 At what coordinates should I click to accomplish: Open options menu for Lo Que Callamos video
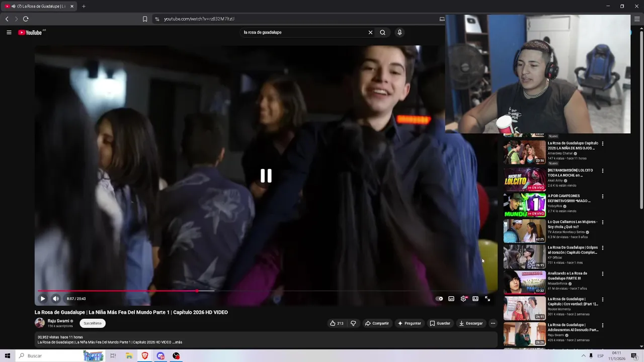(603, 222)
